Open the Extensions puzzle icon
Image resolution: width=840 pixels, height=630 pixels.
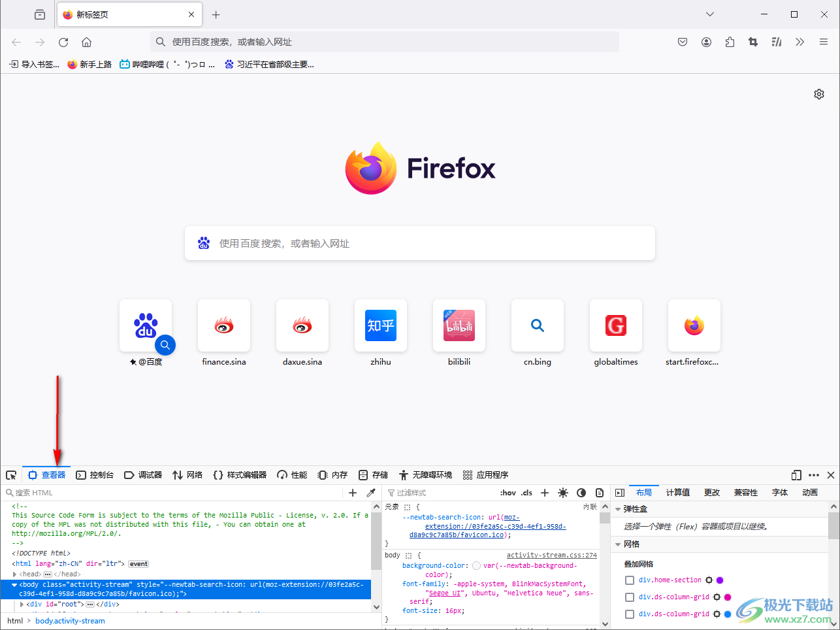(x=730, y=42)
